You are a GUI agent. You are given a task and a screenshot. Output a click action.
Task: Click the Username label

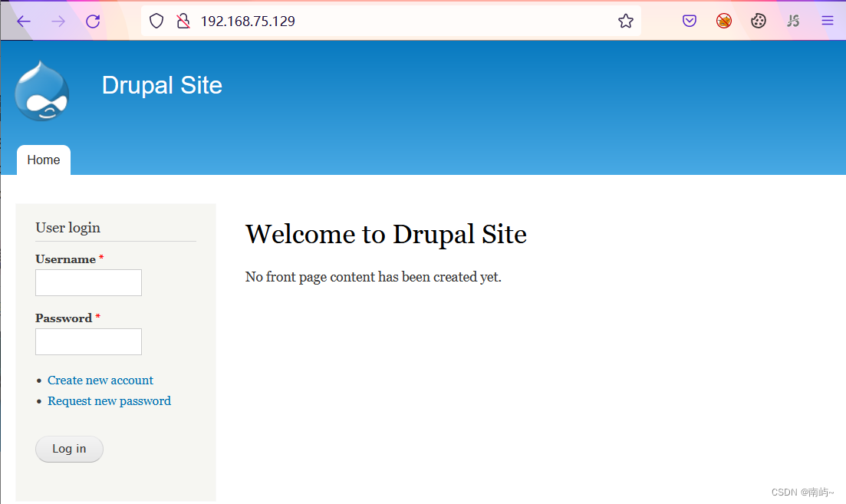click(65, 259)
